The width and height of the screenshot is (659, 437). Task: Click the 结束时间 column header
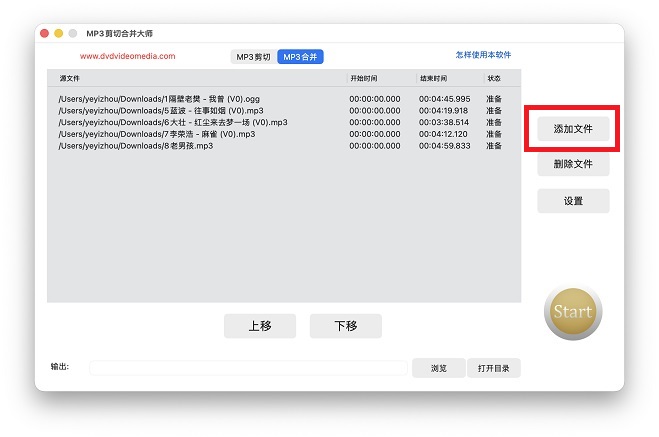pyautogui.click(x=432, y=77)
